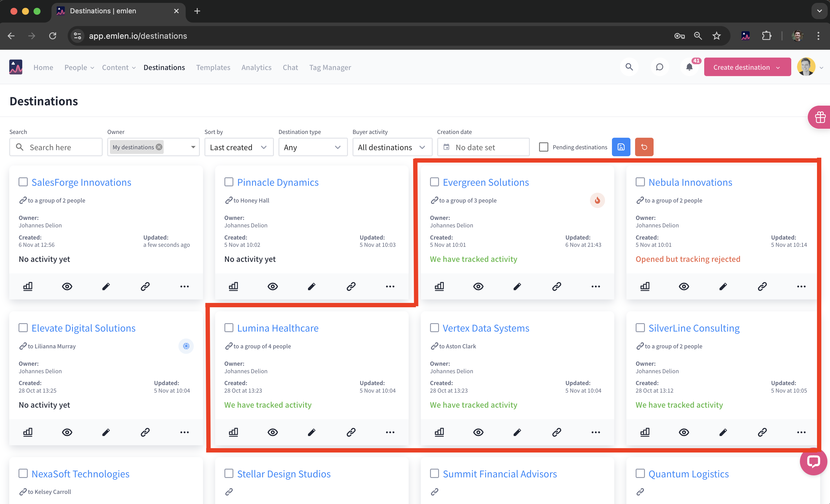Go to the Templates menu item

click(x=213, y=67)
